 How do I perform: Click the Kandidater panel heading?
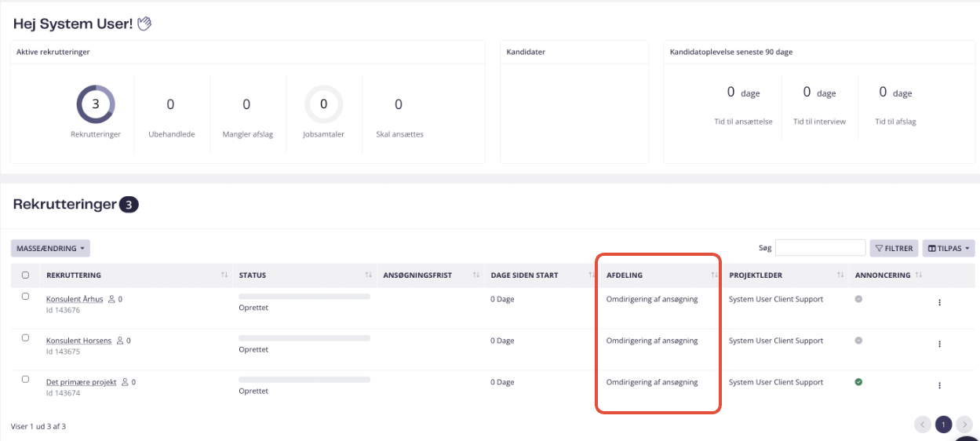coord(526,52)
